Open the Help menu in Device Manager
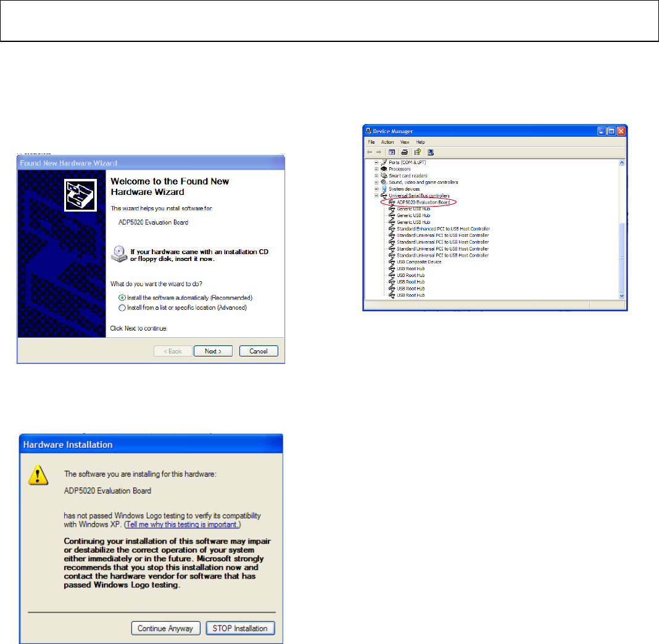Screen dimensions: 659x644 coord(420,142)
